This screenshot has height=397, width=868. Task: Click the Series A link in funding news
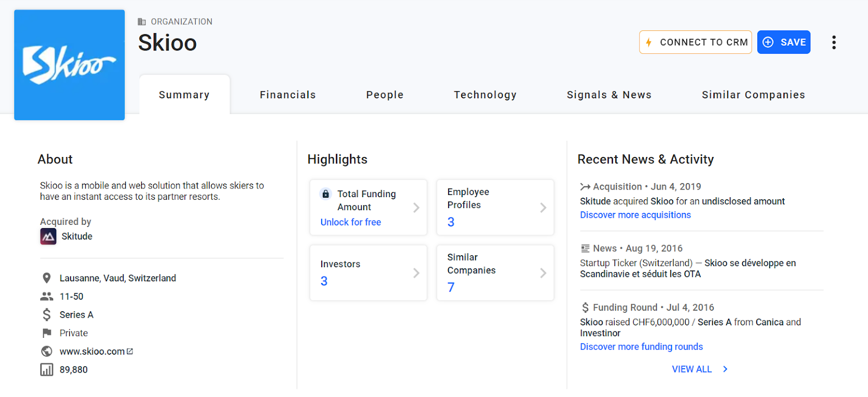pyautogui.click(x=714, y=322)
